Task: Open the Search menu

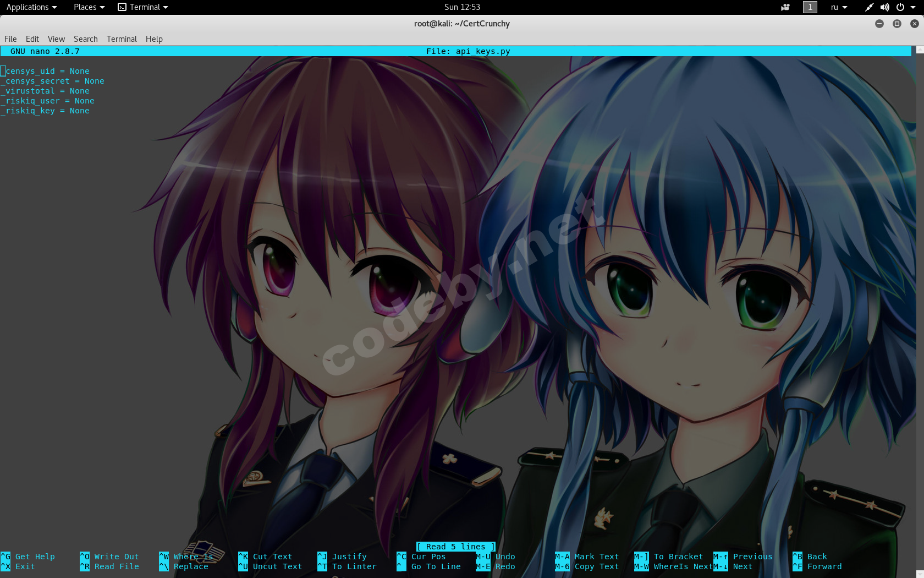Action: [86, 39]
